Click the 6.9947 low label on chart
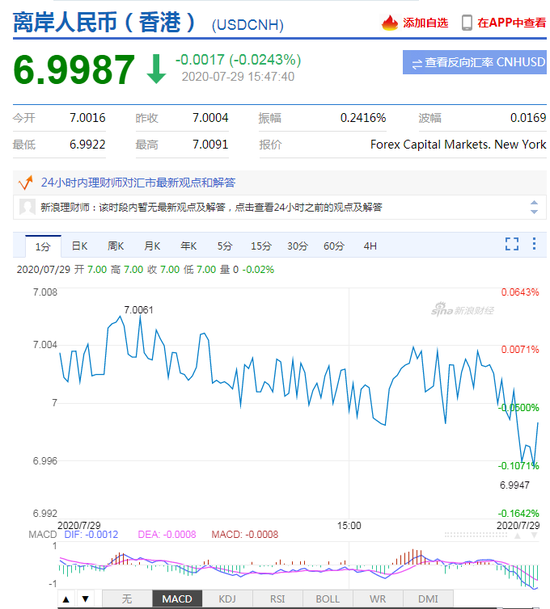This screenshot has width=550, height=609. click(515, 485)
